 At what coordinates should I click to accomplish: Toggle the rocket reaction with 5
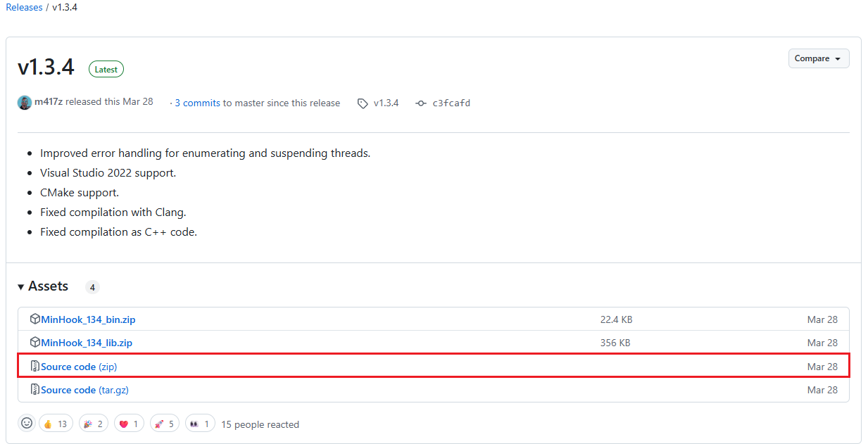(165, 424)
